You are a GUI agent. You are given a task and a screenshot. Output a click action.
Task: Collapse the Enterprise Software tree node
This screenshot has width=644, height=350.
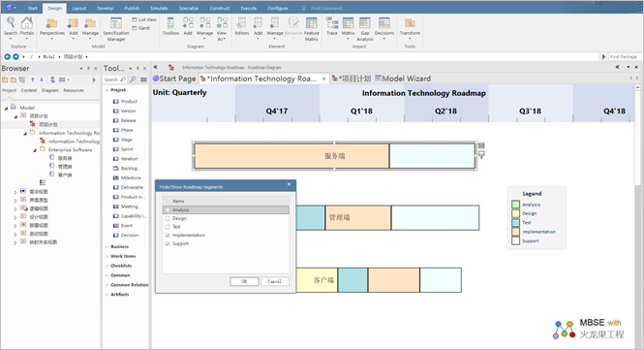coord(35,150)
